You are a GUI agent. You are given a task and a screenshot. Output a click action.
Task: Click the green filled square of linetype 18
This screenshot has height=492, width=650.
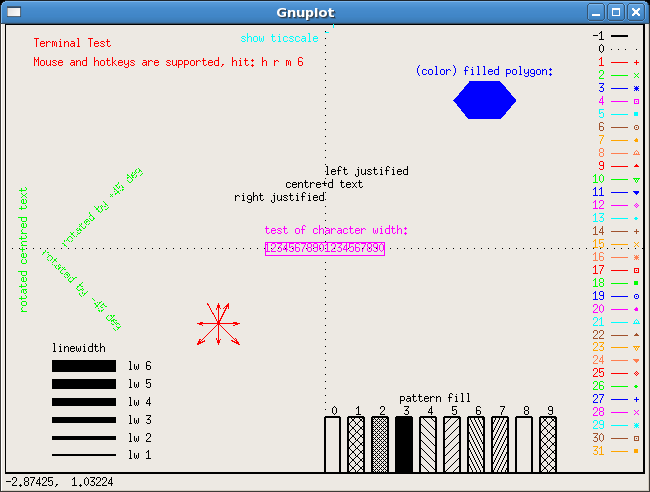coord(636,283)
